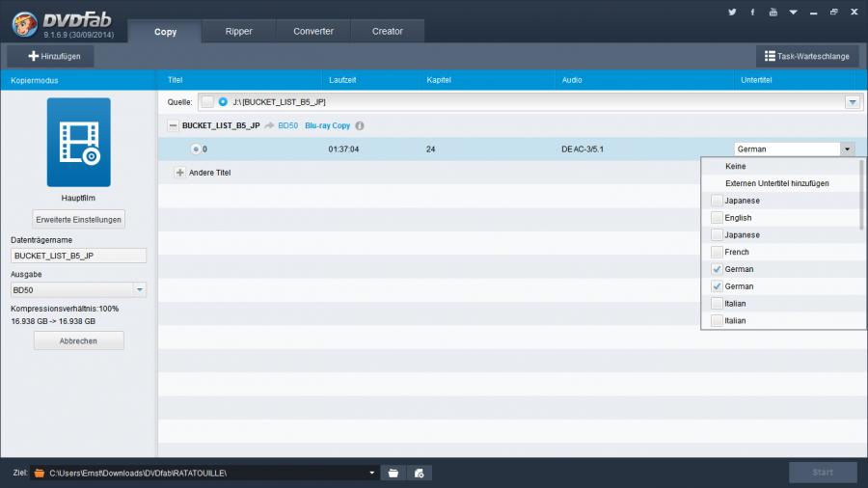
Task: Open the destination folder browse icon
Action: 393,473
